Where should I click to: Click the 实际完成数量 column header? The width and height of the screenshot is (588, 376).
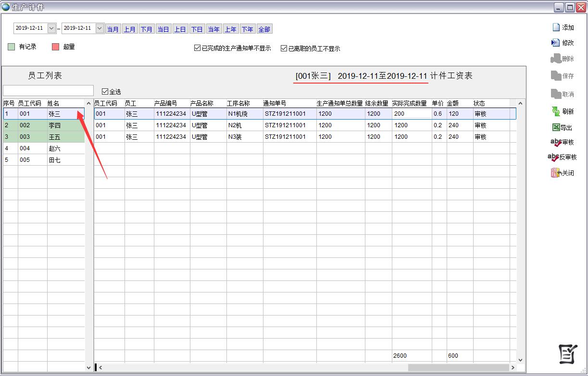point(409,103)
